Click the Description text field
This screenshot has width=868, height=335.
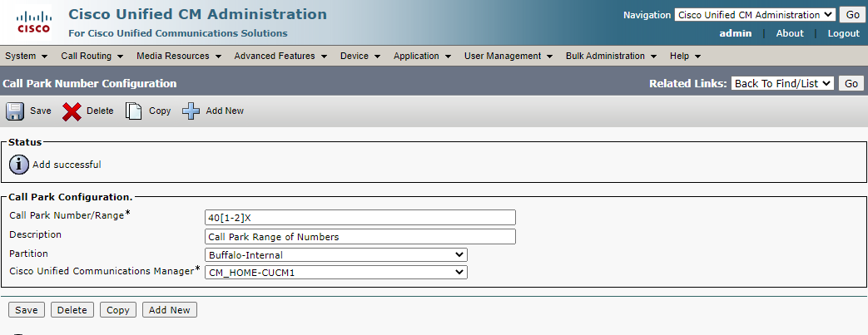click(x=360, y=237)
